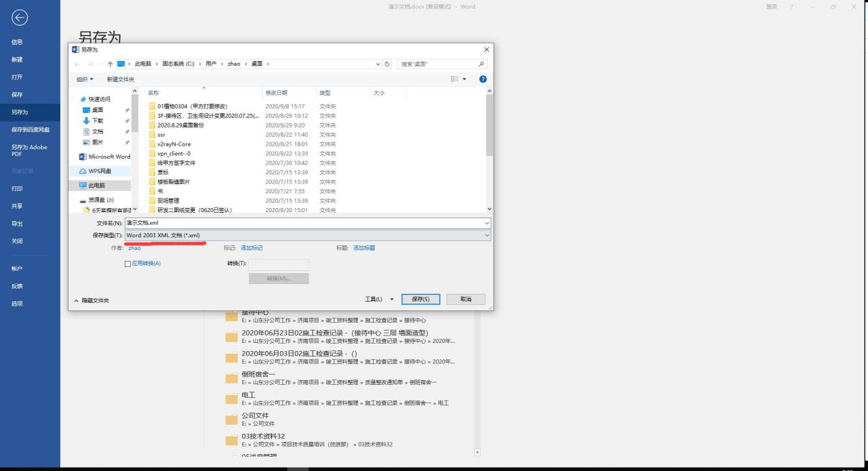Click folder icon of 2020.8.29桌面备份 row
The height and width of the screenshot is (471, 868).
(152, 125)
